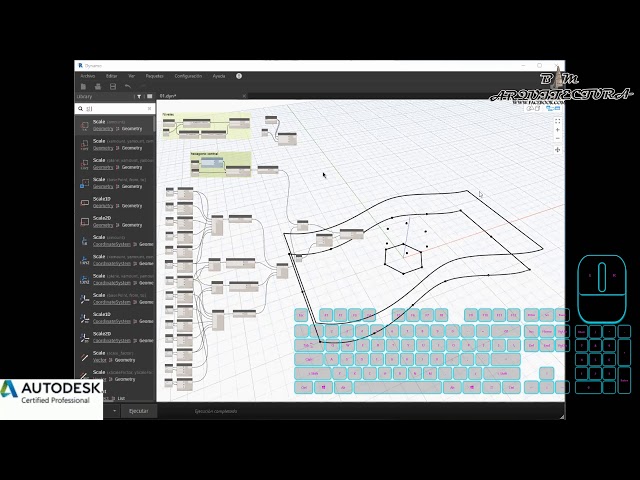Click the Library filter funnel icon
The width and height of the screenshot is (640, 480).
click(x=139, y=97)
